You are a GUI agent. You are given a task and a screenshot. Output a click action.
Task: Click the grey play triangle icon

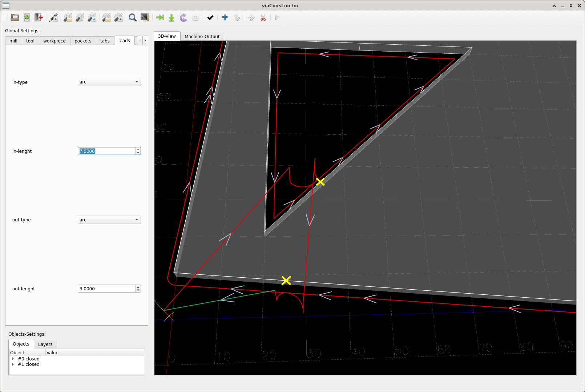(278, 17)
